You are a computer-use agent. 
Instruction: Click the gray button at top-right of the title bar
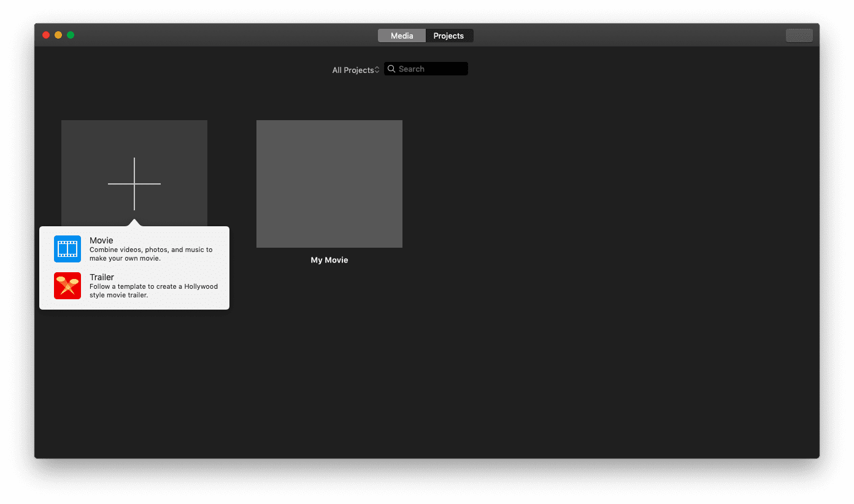pos(799,36)
